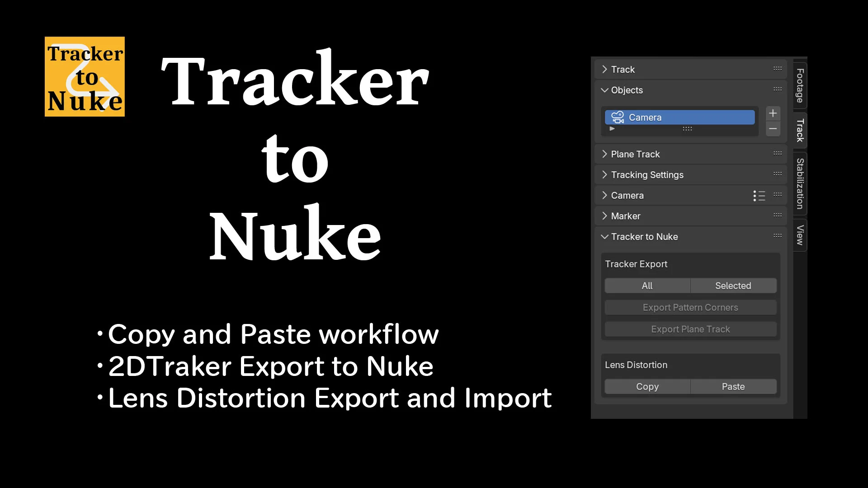
Task: Switch to the Footage sidebar tab
Action: tap(800, 85)
